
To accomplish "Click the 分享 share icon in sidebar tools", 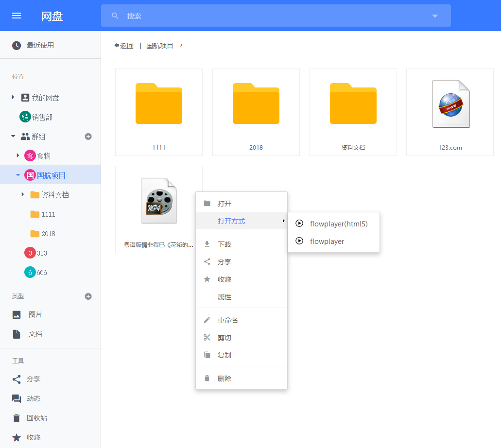I will pos(17,379).
